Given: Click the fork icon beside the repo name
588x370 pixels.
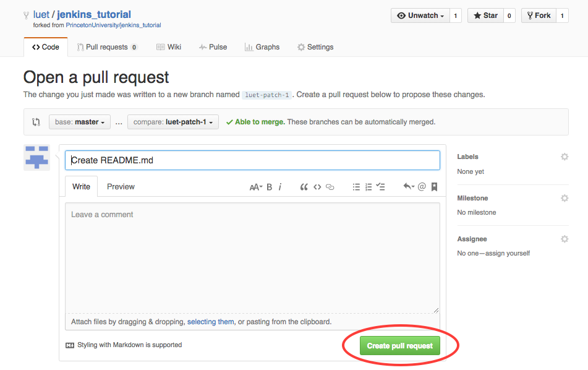Looking at the screenshot, I should pos(26,15).
